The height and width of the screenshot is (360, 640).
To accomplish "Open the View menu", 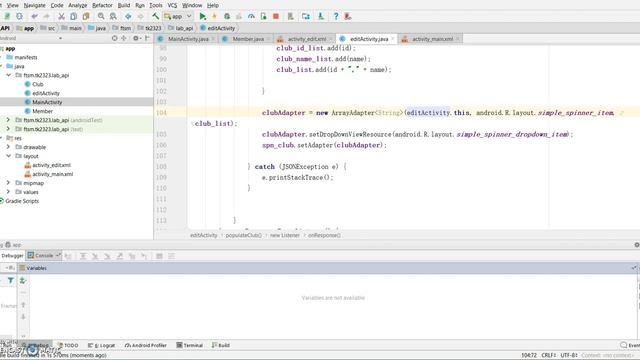I will tap(13, 5).
